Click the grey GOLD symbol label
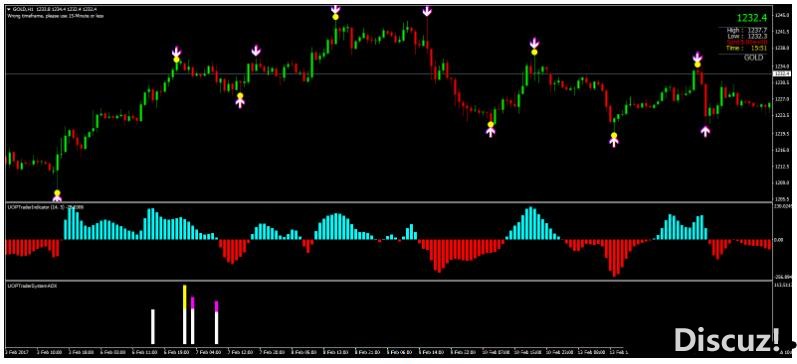Screen dimensions: 797x364 tap(754, 58)
